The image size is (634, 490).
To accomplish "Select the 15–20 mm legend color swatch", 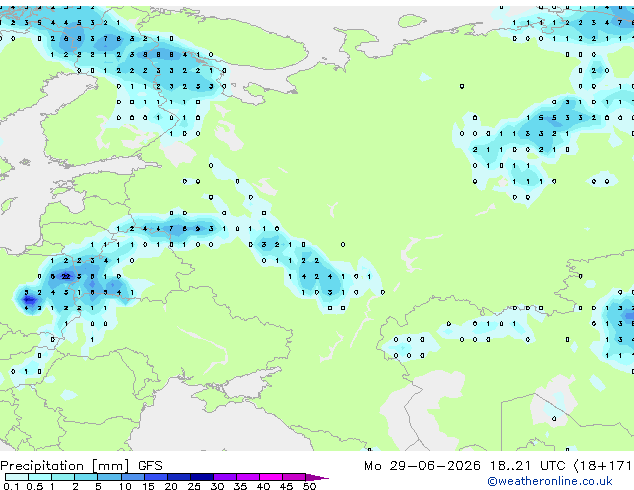I will pyautogui.click(x=156, y=477).
